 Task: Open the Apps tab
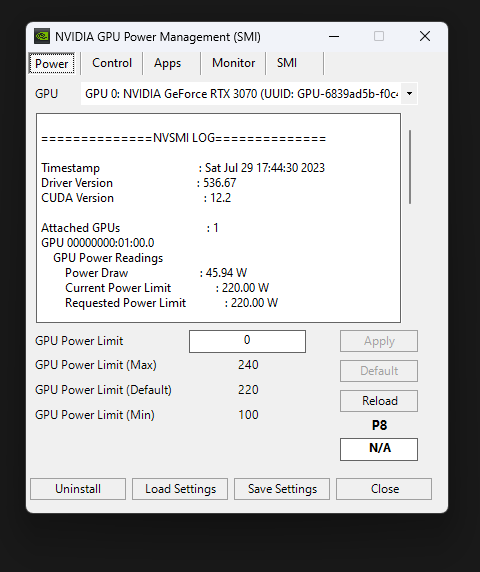coord(167,63)
